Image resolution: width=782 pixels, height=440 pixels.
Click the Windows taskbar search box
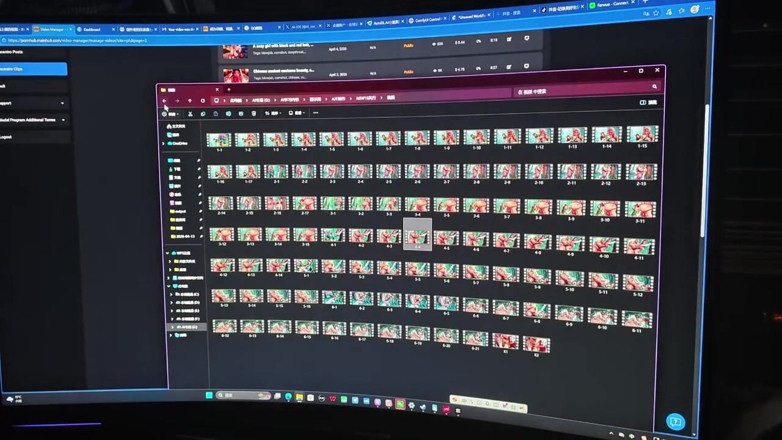pos(244,396)
